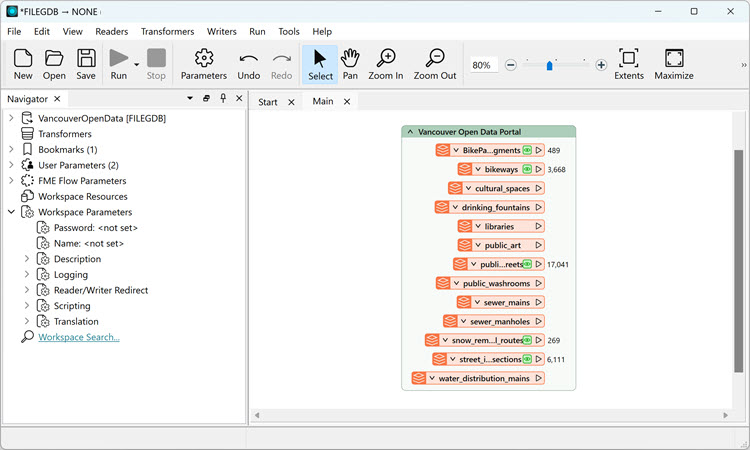Close the Main canvas tab
Screen dimensions: 750x450
tap(347, 101)
